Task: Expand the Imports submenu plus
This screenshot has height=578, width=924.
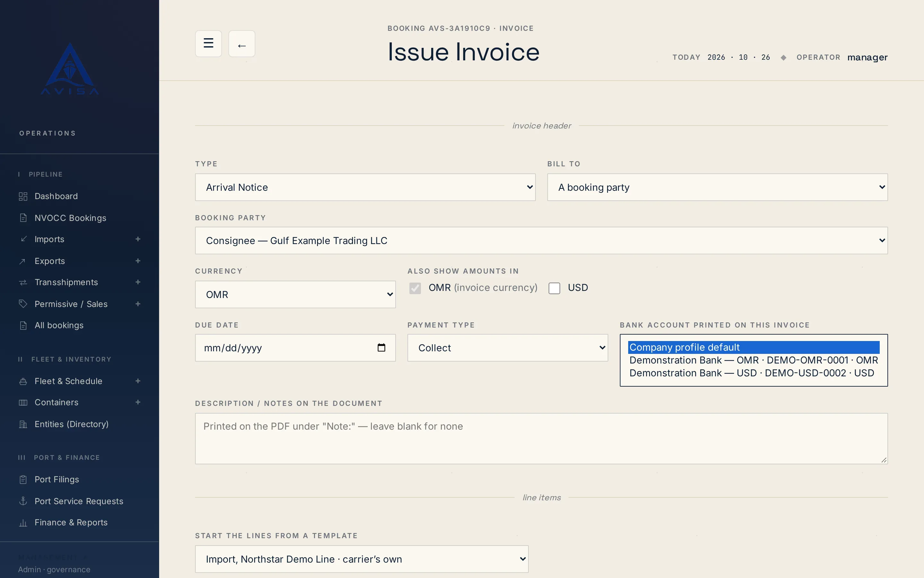Action: pos(138,239)
